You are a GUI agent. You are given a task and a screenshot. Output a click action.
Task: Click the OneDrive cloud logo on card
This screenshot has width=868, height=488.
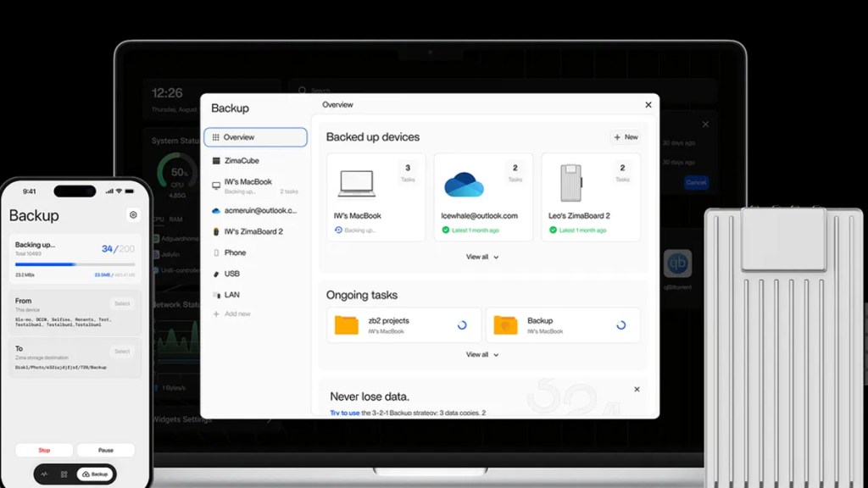coord(464,185)
